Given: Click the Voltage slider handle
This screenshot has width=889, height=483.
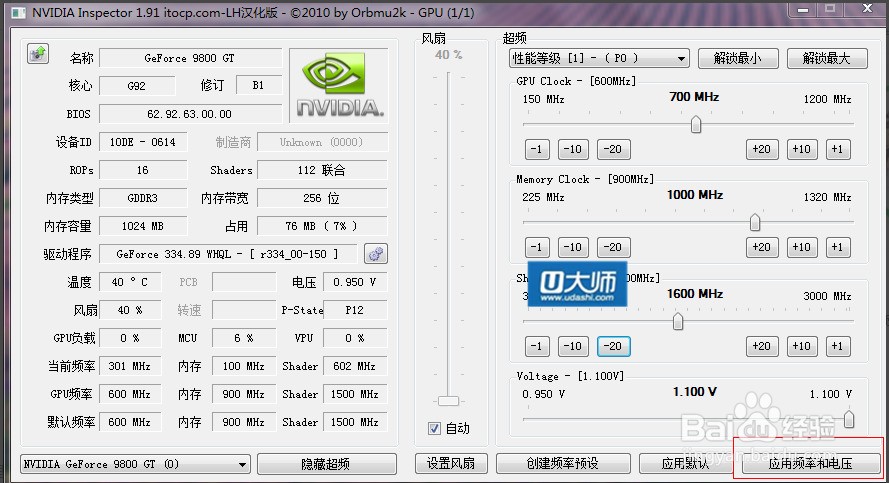Looking at the screenshot, I should tap(849, 419).
